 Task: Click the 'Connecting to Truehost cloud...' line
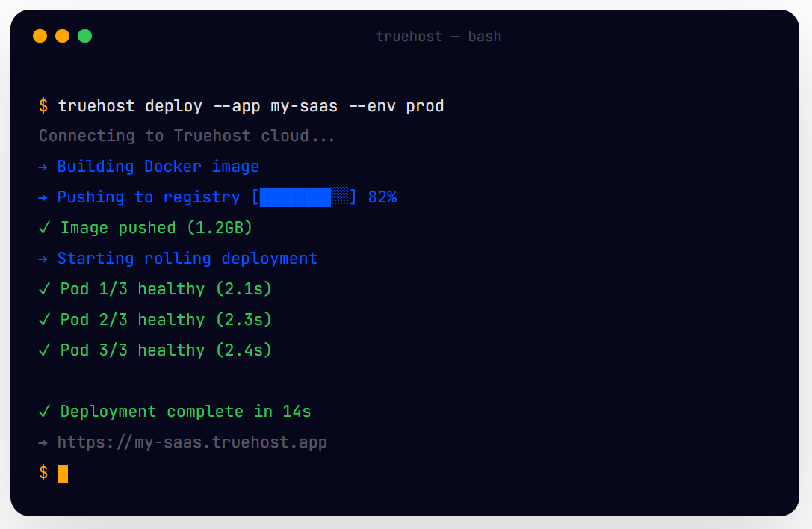coord(187,136)
